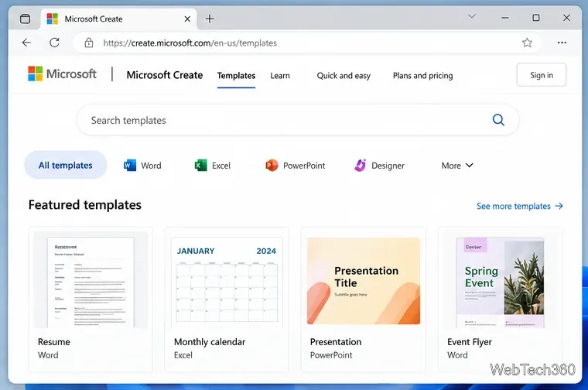Open the Learn nav item
The width and height of the screenshot is (588, 390).
(x=280, y=76)
